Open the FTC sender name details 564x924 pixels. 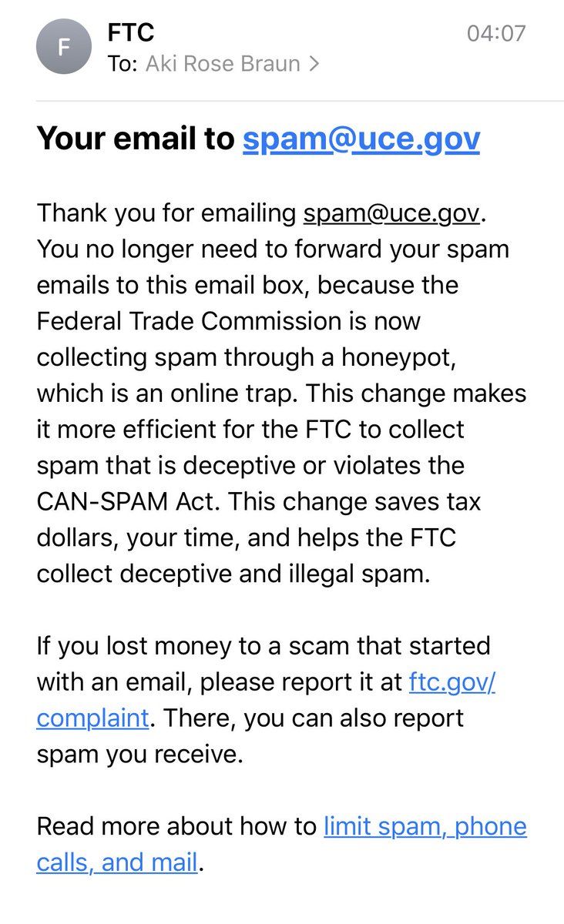(131, 32)
